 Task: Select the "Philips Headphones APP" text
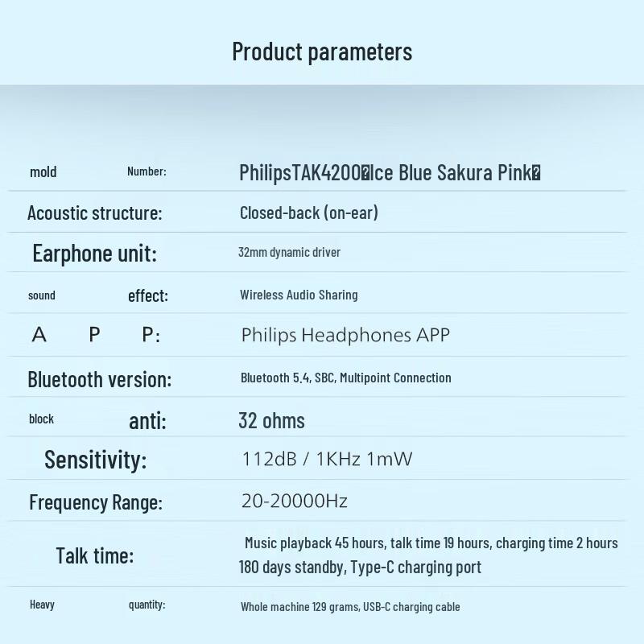coord(345,335)
